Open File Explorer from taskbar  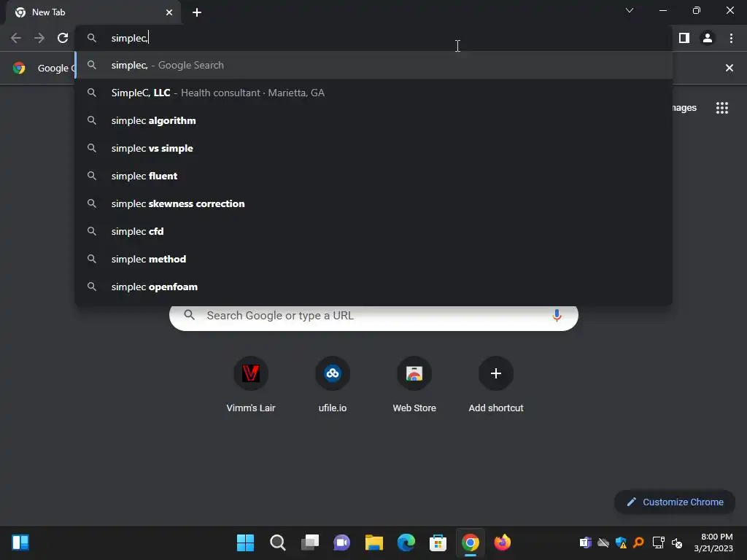[x=374, y=542]
